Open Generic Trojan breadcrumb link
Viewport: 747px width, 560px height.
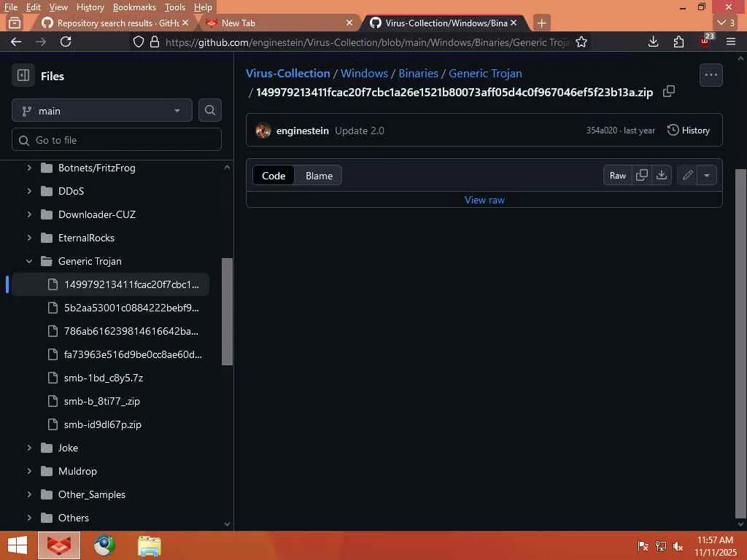[485, 74]
